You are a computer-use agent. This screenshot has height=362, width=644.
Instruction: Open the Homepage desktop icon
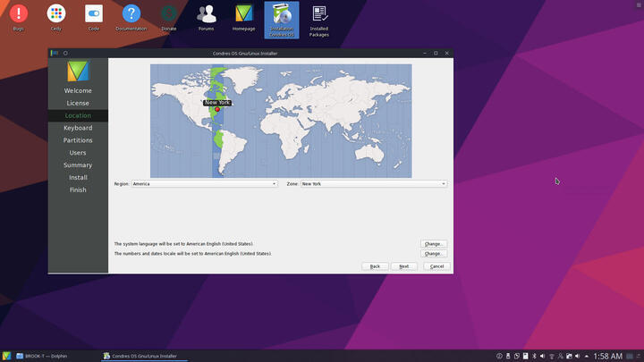[243, 17]
